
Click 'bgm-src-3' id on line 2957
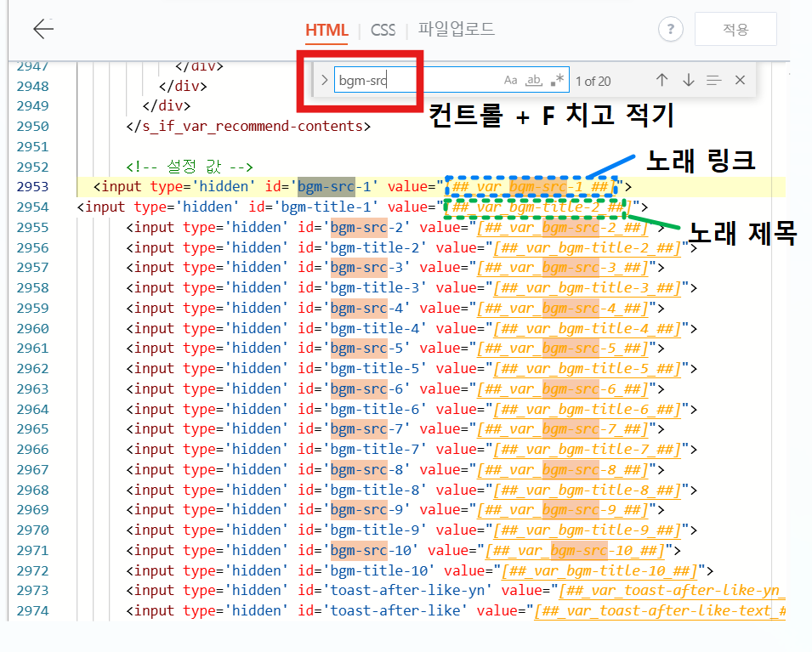click(x=366, y=267)
